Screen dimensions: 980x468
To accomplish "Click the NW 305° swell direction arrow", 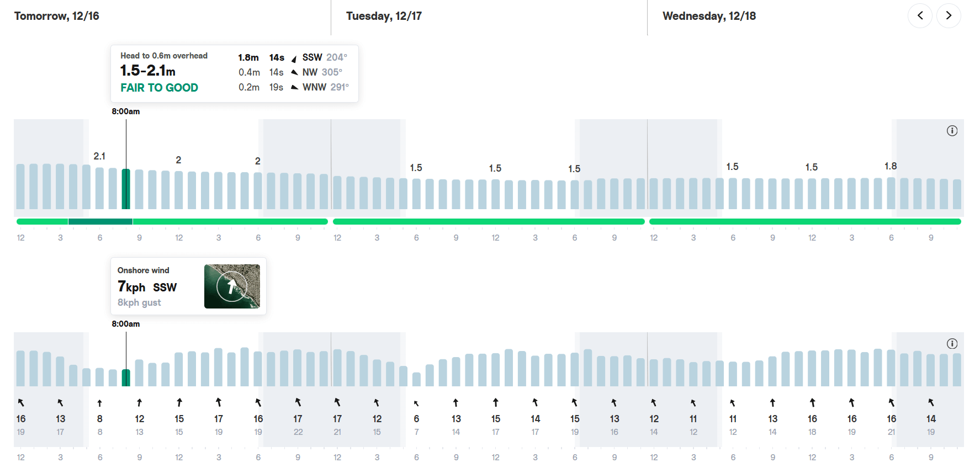I will [294, 72].
